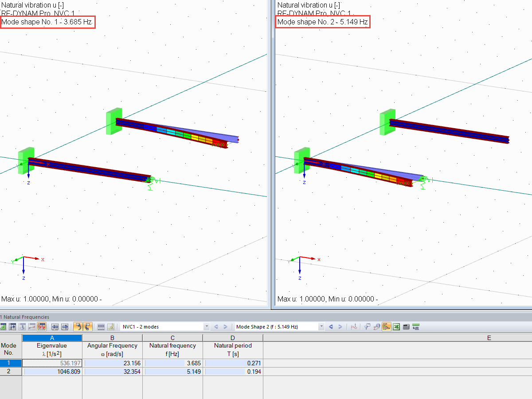The width and height of the screenshot is (532, 399).
Task: Select the Natural frequency column header C
Action: click(172, 338)
